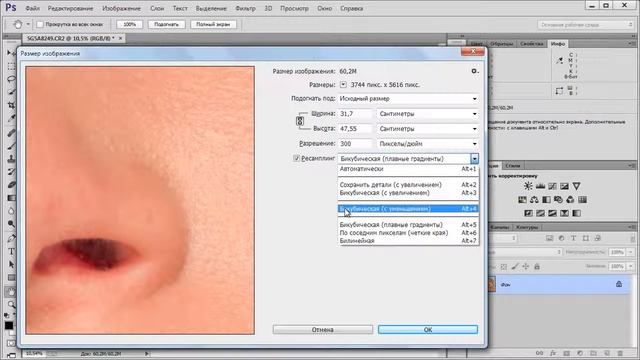Open the gear settings icon in dialog
Image resolution: width=640 pixels, height=360 pixels.
point(474,71)
